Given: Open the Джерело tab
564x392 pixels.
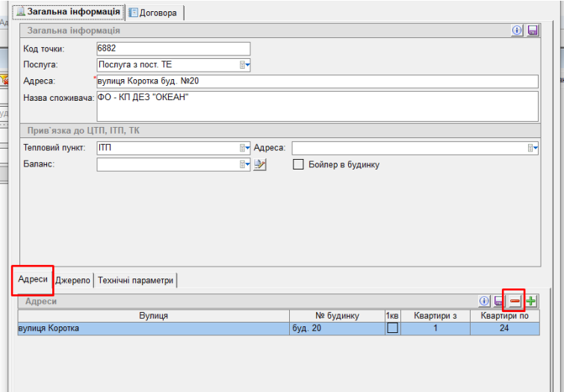Looking at the screenshot, I should click(73, 280).
